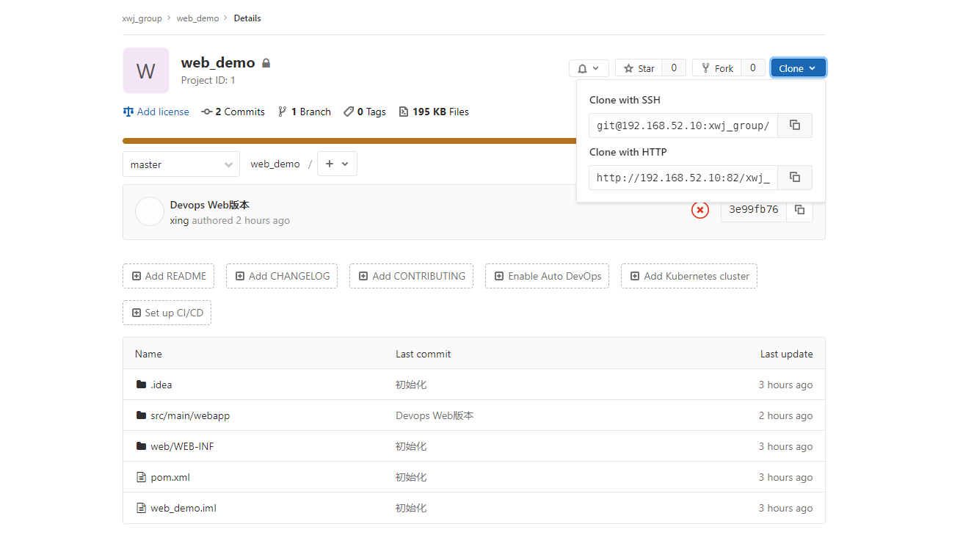Click Add license link

point(156,112)
